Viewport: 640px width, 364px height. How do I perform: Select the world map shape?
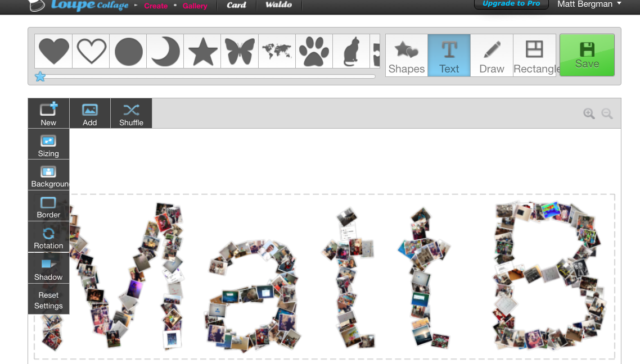click(x=276, y=51)
